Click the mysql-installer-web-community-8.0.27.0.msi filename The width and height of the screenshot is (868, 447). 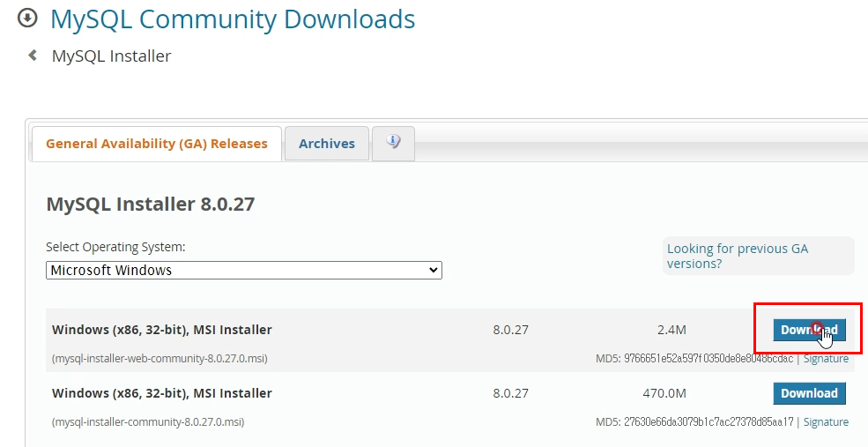coord(160,359)
